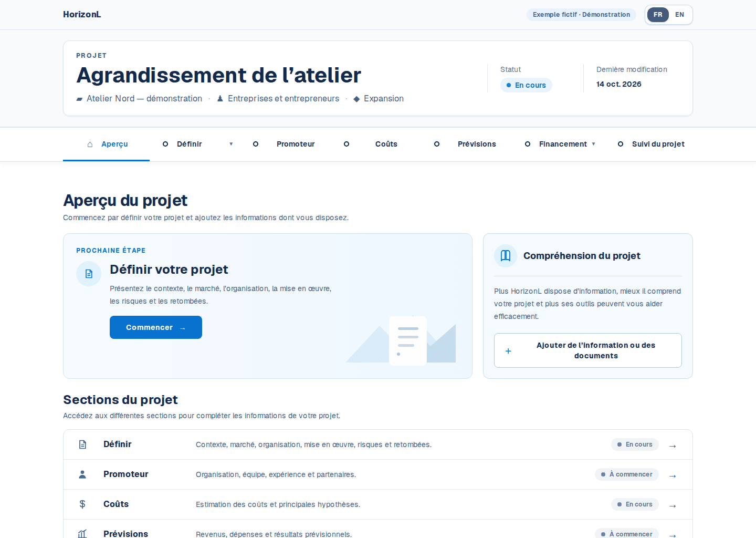Screen dimensions: 756x538
Task: Open the Coûts section with its row arrow
Action: click(x=673, y=506)
